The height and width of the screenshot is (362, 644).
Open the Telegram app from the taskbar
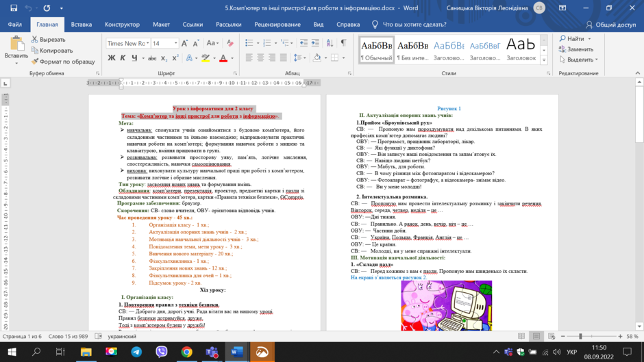[x=136, y=352]
